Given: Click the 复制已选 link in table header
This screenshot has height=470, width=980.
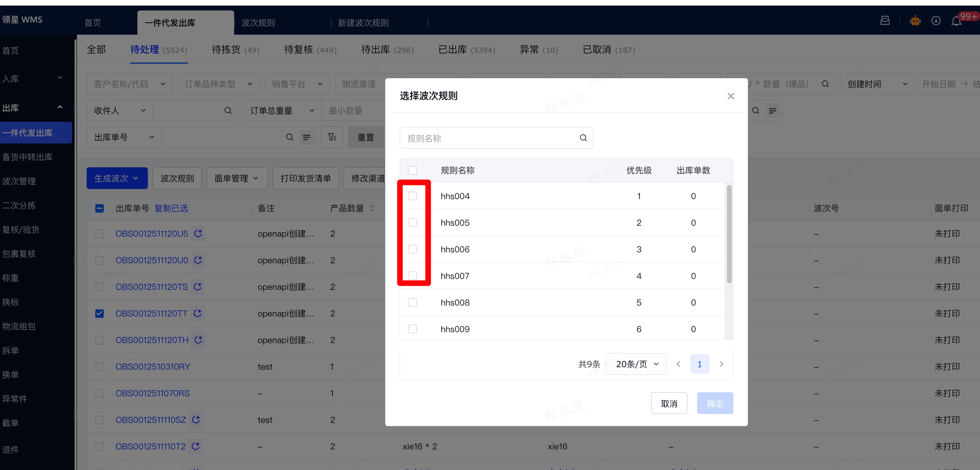Looking at the screenshot, I should 171,208.
